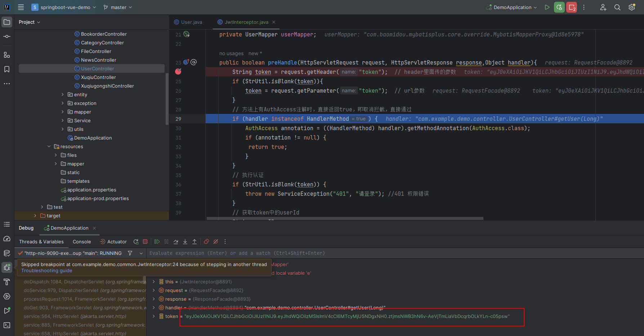Open the Commit tool window icon

pos(6,36)
